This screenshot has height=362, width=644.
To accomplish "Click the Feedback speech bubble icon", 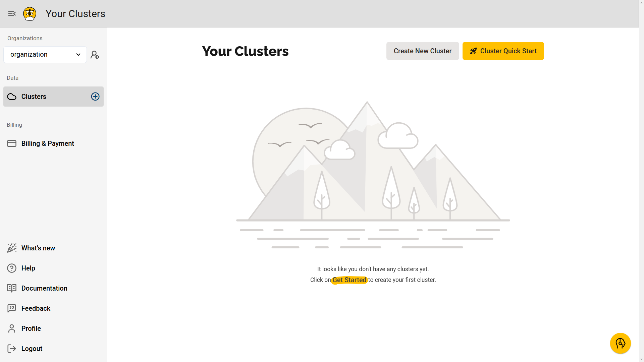I will click(x=11, y=308).
